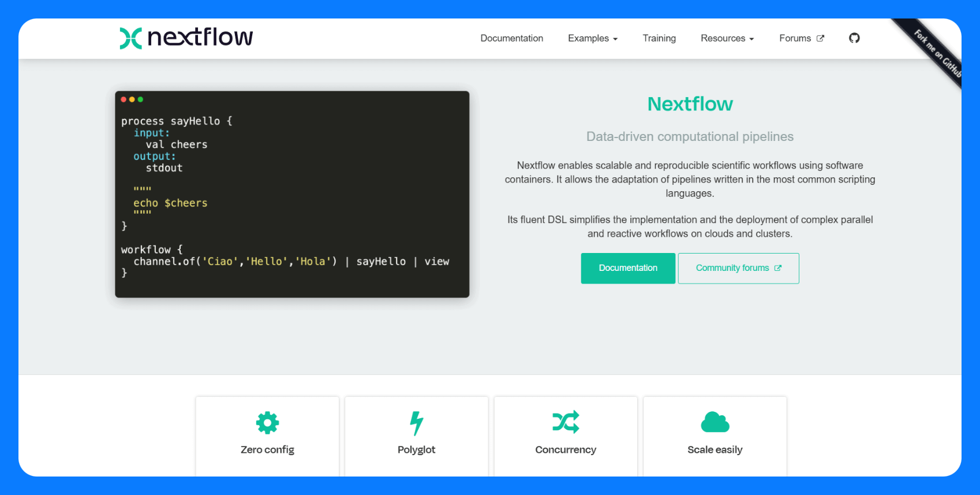Click the Zero config gear icon
Image resolution: width=980 pixels, height=495 pixels.
[x=267, y=423]
